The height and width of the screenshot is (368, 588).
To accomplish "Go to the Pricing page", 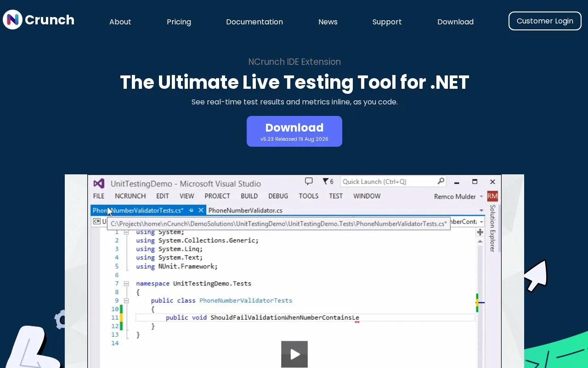I will pyautogui.click(x=179, y=22).
